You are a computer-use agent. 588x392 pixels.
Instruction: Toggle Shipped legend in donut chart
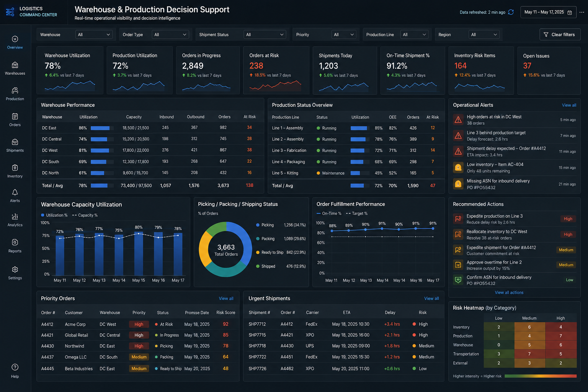(x=266, y=266)
